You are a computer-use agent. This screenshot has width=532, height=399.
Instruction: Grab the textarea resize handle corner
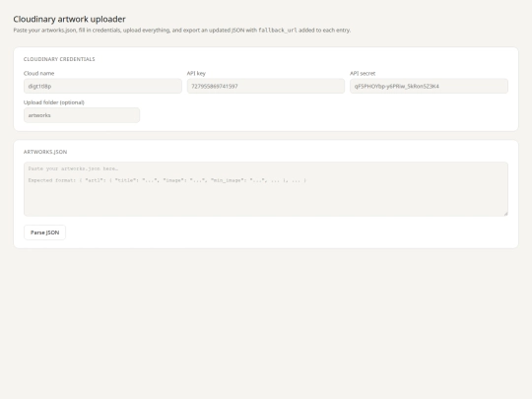pyautogui.click(x=505, y=214)
